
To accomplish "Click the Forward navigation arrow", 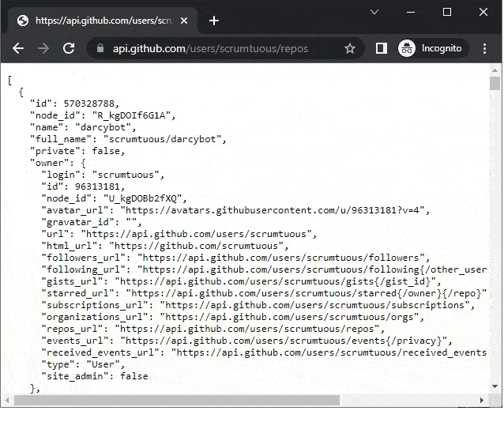I will pyautogui.click(x=43, y=48).
